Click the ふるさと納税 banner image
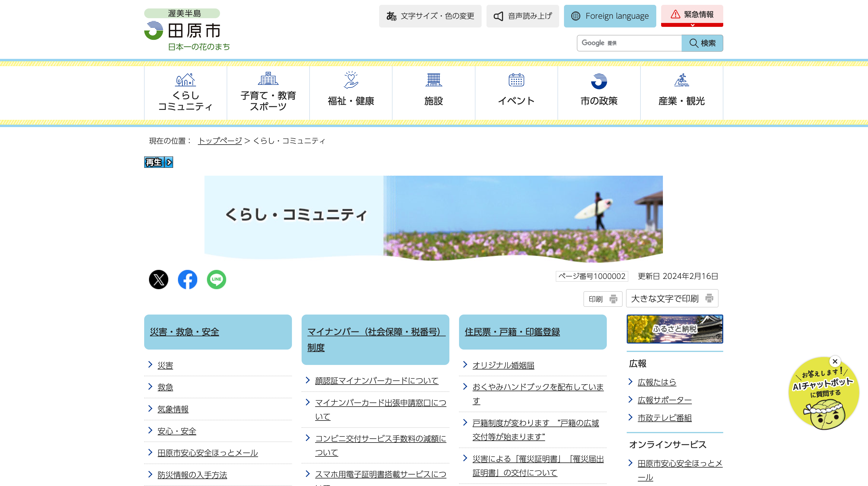 pos(675,329)
